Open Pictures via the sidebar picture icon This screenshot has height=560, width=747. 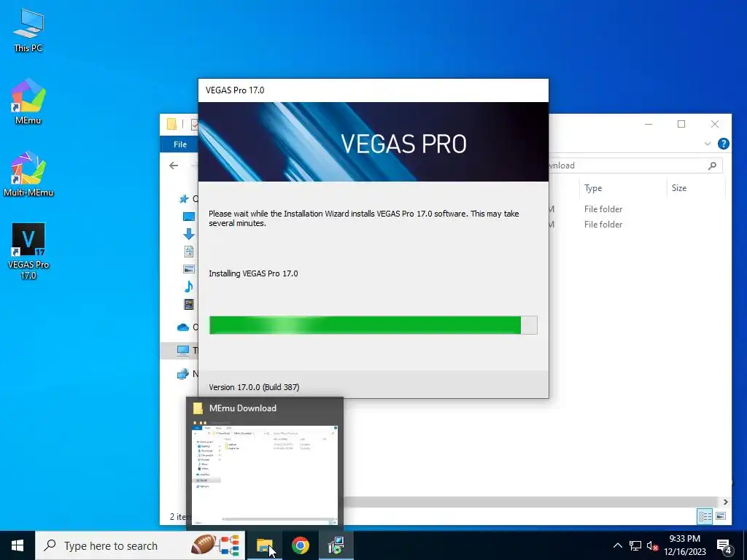pyautogui.click(x=189, y=269)
